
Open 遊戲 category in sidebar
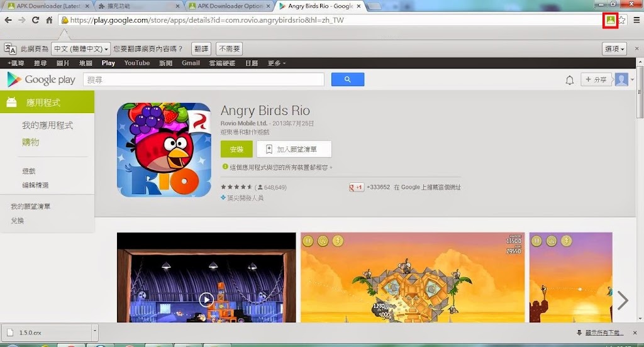[x=29, y=171]
